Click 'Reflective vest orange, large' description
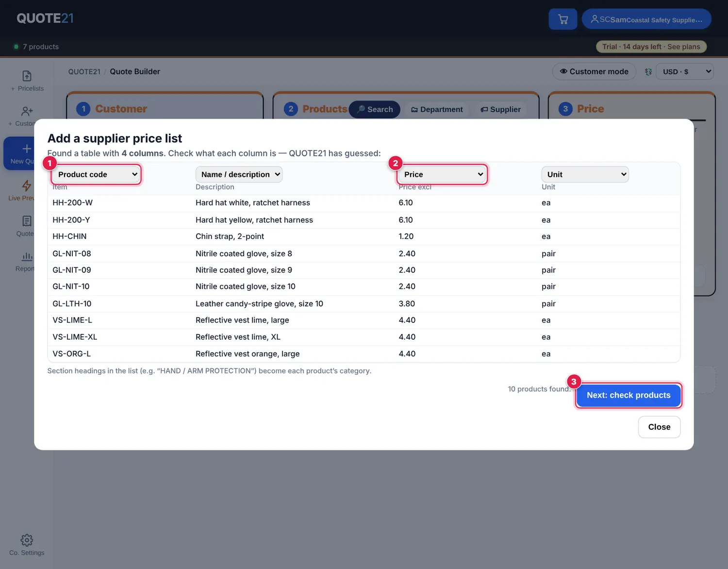 (248, 354)
